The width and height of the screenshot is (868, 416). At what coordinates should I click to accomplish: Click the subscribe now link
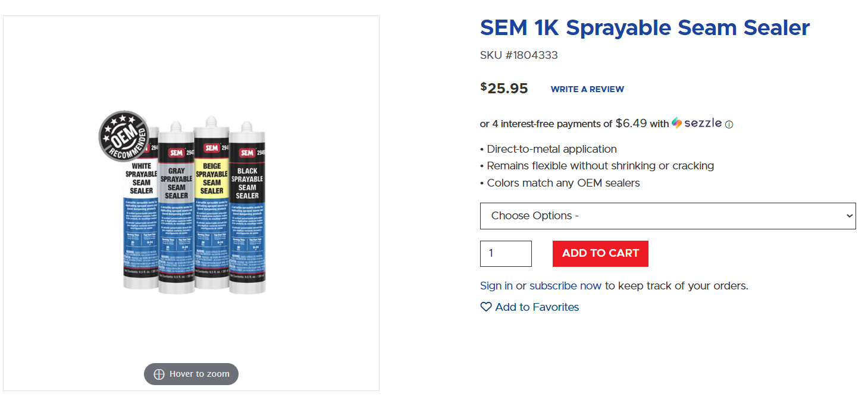click(x=565, y=286)
